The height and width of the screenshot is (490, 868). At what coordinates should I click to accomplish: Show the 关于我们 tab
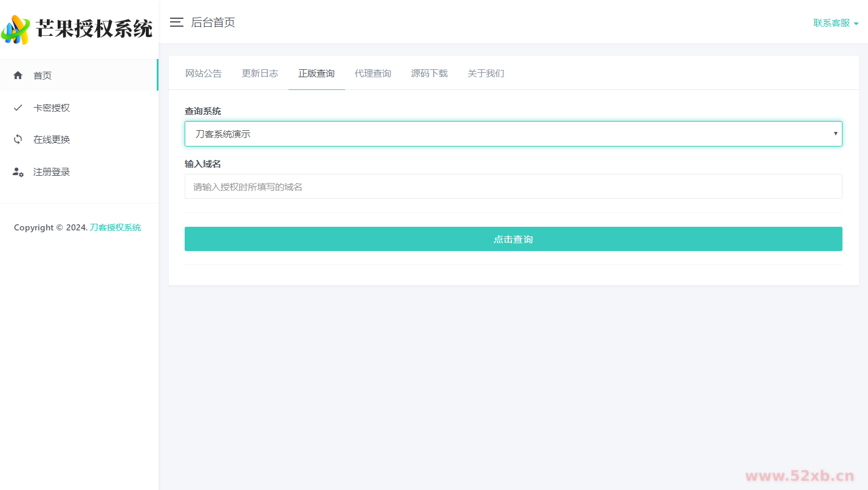[486, 74]
